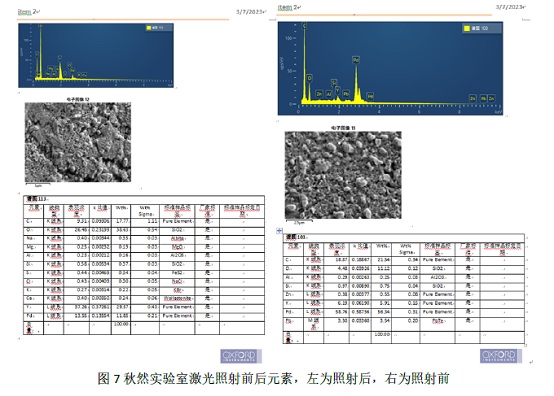This screenshot has height=396, width=554.
Task: Click the left table's 100.00 total cell
Action: coord(121,324)
